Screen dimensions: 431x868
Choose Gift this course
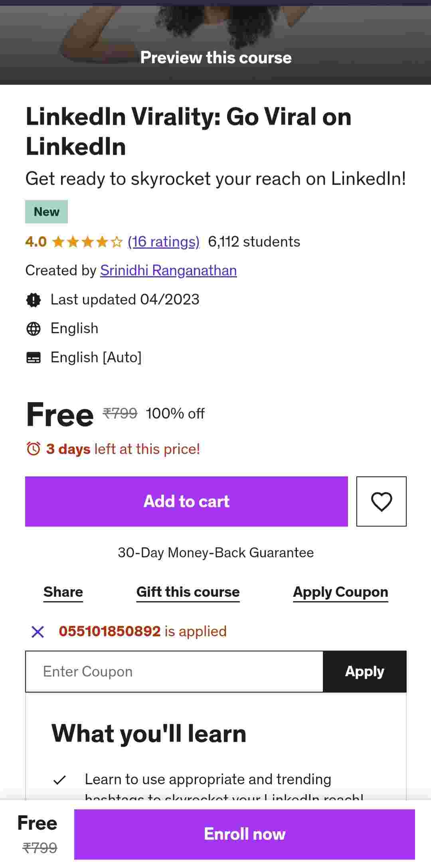[x=188, y=592]
